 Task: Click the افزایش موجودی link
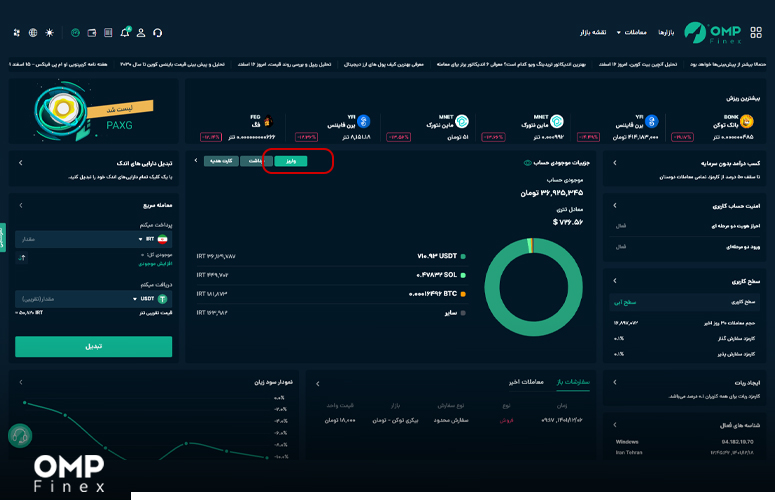point(155,264)
